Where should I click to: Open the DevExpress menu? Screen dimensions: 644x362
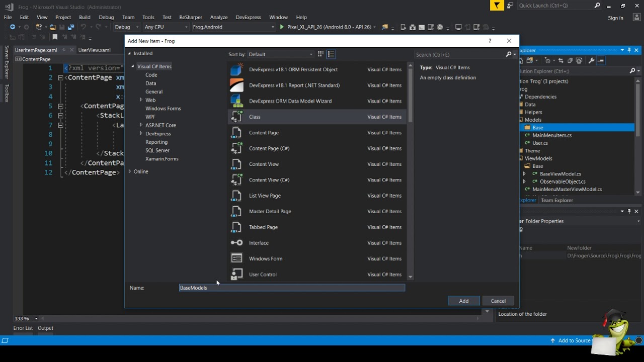[x=249, y=17]
